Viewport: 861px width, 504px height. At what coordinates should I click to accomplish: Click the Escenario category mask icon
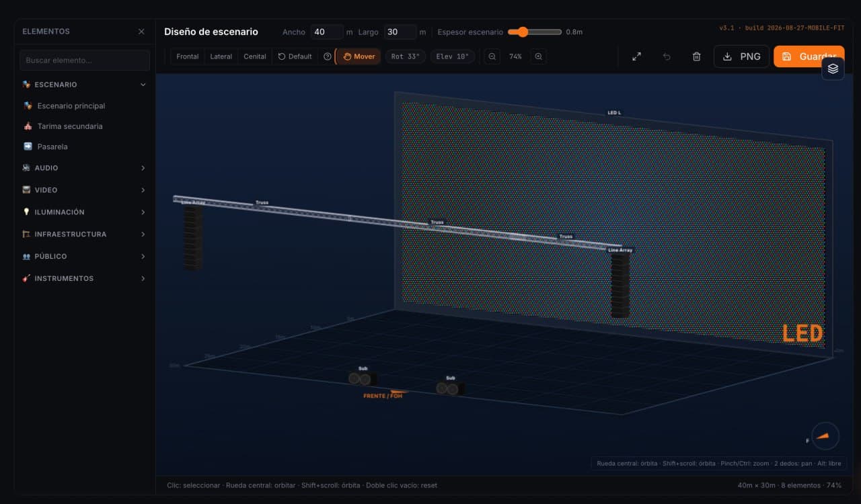tap(26, 85)
